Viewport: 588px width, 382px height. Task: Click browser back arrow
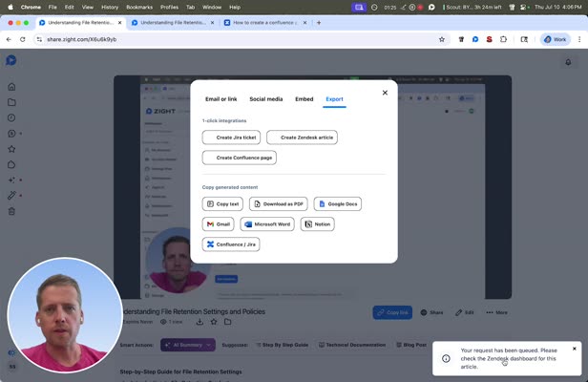[x=9, y=39]
